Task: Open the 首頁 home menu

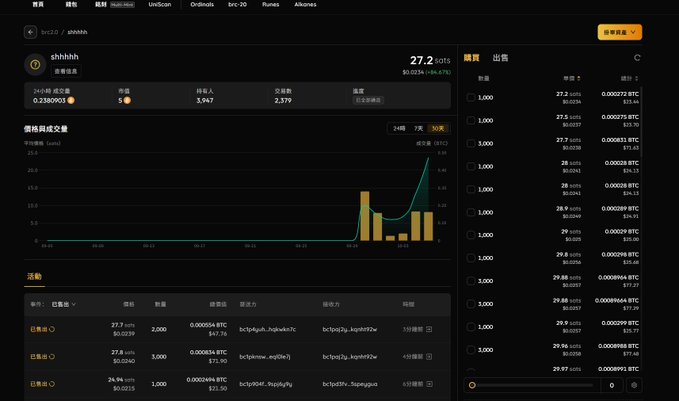Action: [38, 4]
